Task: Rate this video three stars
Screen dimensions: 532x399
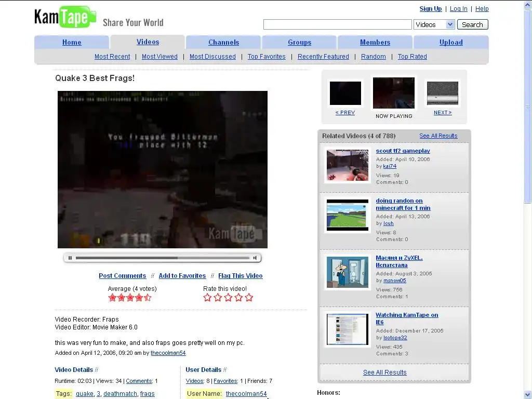Action: point(229,298)
